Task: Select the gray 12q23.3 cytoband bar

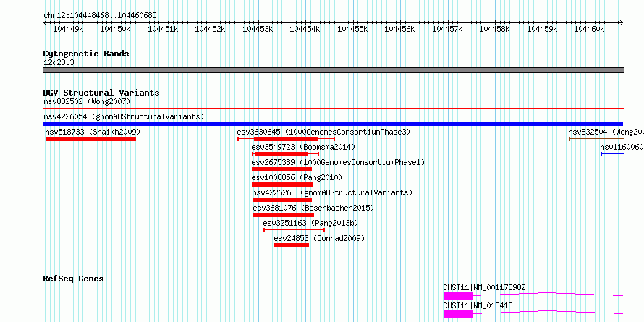Action: 333,70
